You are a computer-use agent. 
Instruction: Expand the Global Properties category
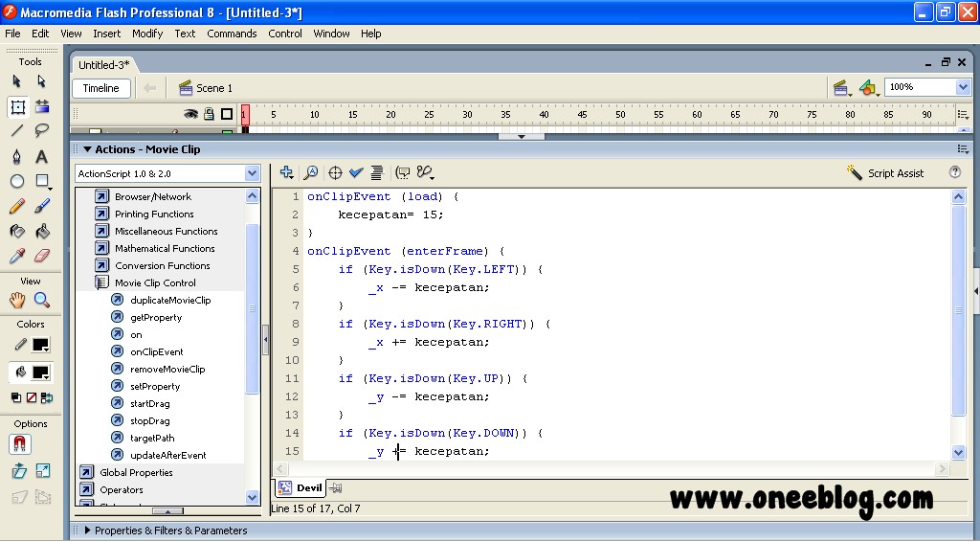pos(87,472)
